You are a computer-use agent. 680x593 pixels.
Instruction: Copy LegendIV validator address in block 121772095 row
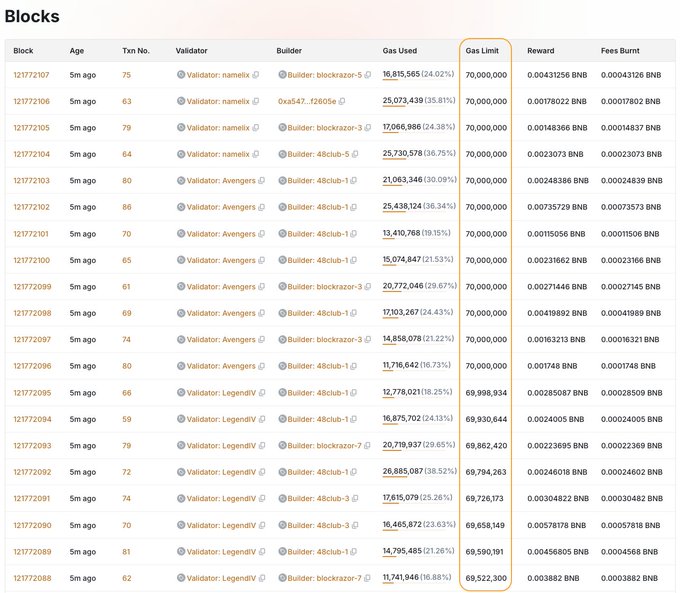pos(262,393)
